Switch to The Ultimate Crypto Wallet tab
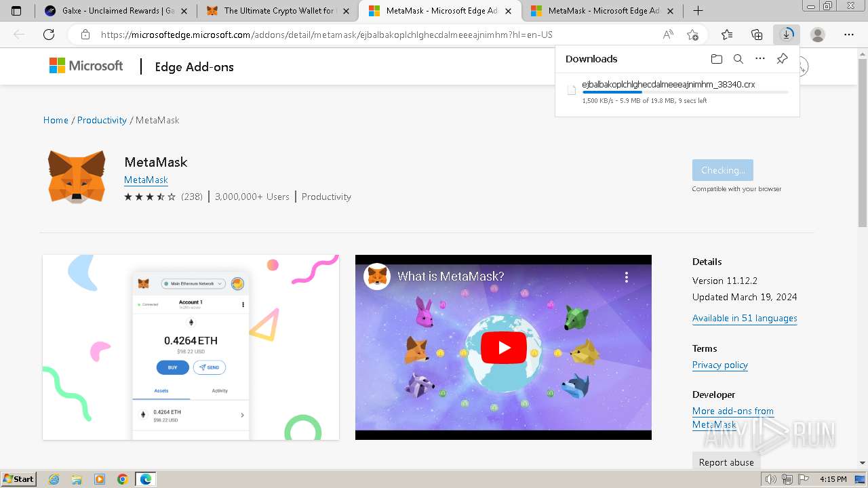The width and height of the screenshot is (868, 488). [x=278, y=11]
